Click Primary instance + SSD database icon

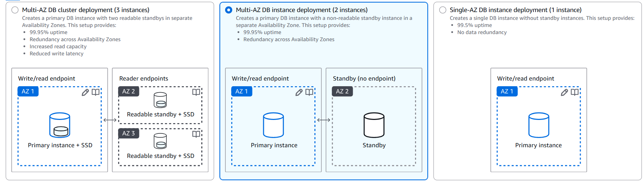60,125
